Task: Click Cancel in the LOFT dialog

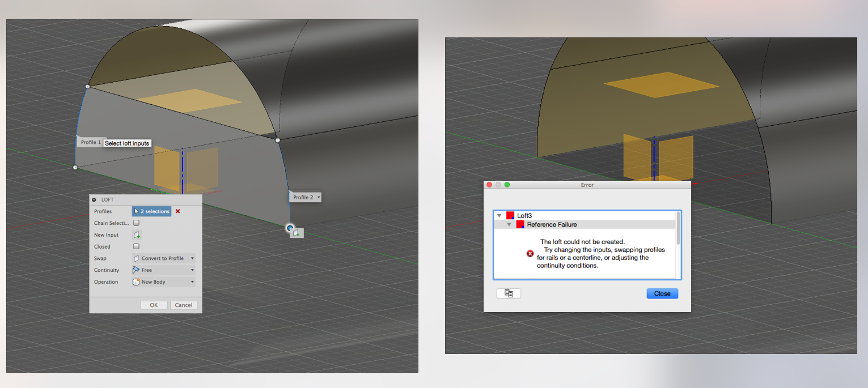Action: pyautogui.click(x=184, y=305)
